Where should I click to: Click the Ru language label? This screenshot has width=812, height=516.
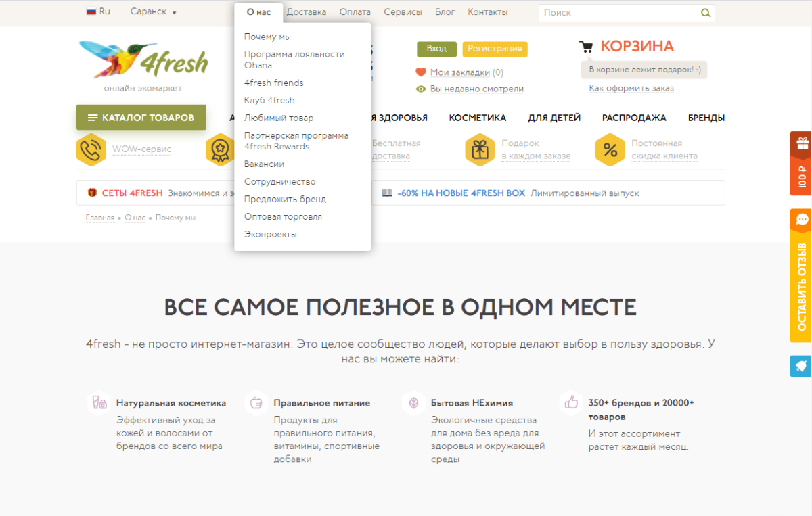coord(104,11)
